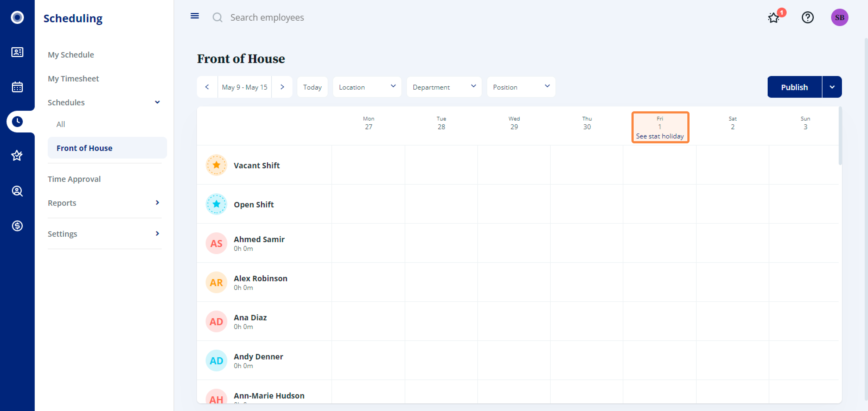Collapse the Schedules section chevron

click(157, 102)
